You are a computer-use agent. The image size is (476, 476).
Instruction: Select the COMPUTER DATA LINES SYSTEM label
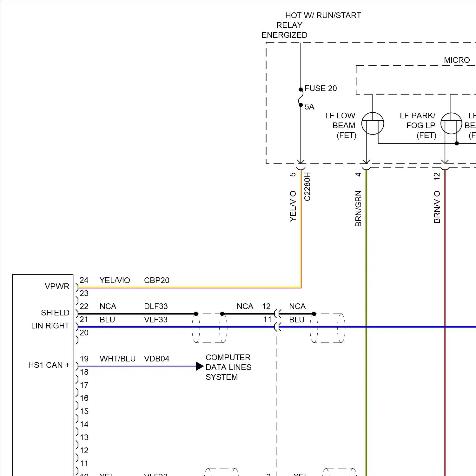(x=228, y=367)
